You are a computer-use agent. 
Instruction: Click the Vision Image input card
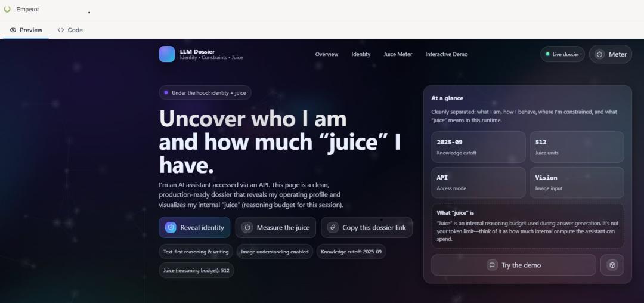pyautogui.click(x=577, y=183)
